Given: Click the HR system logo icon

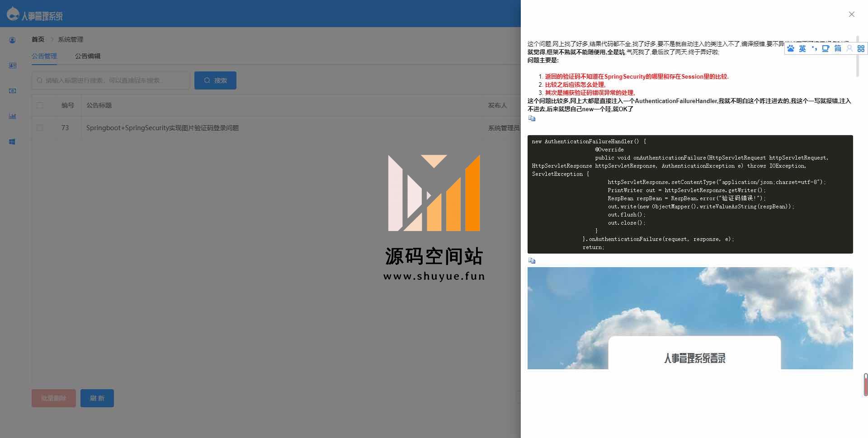Looking at the screenshot, I should (13, 14).
